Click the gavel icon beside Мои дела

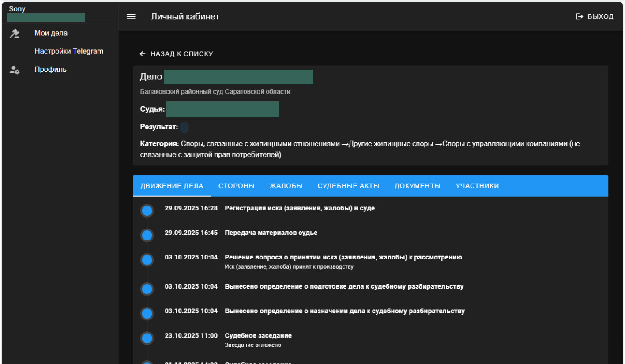click(x=15, y=33)
